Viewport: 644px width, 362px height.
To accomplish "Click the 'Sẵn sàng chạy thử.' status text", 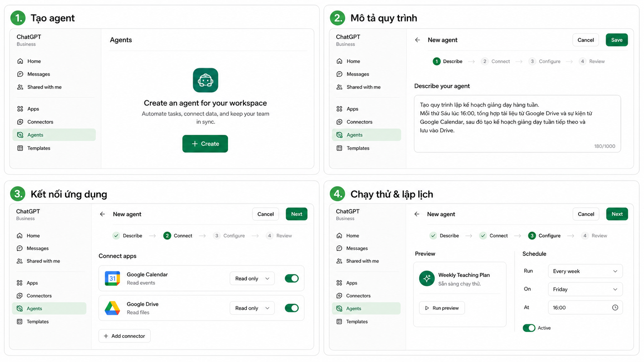I will tap(460, 284).
